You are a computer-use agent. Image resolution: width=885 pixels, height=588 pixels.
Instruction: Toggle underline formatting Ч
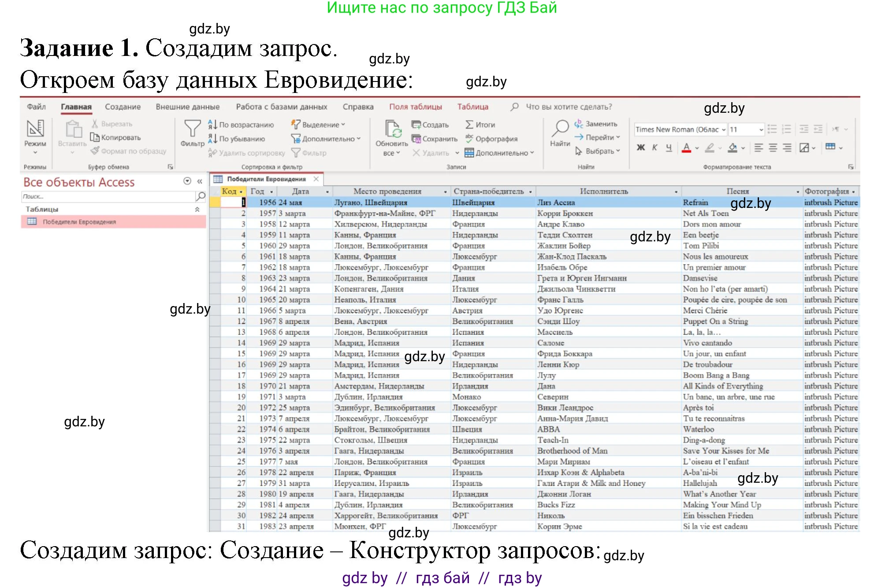(x=668, y=148)
